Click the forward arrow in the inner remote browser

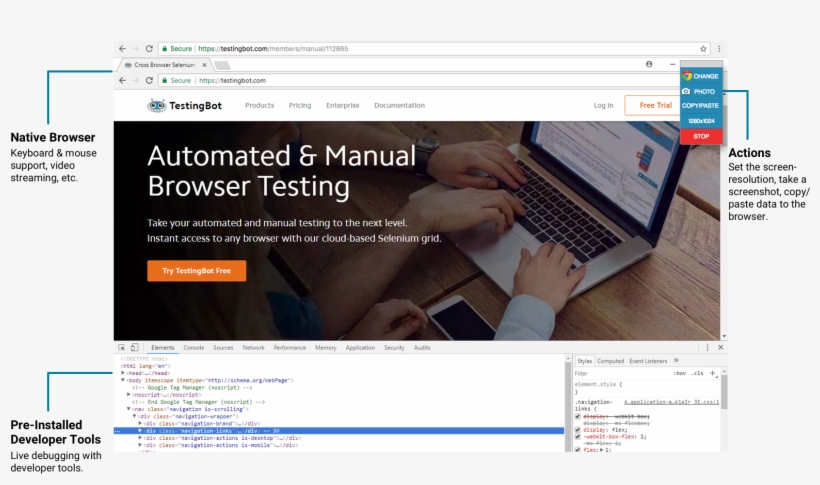(x=136, y=81)
